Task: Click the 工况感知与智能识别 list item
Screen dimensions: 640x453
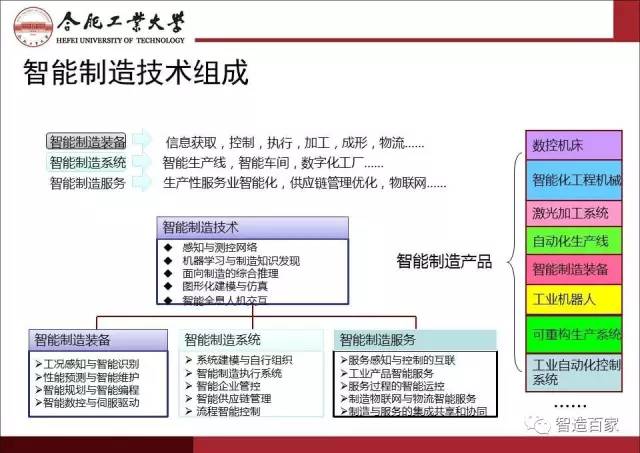Action: [x=89, y=362]
